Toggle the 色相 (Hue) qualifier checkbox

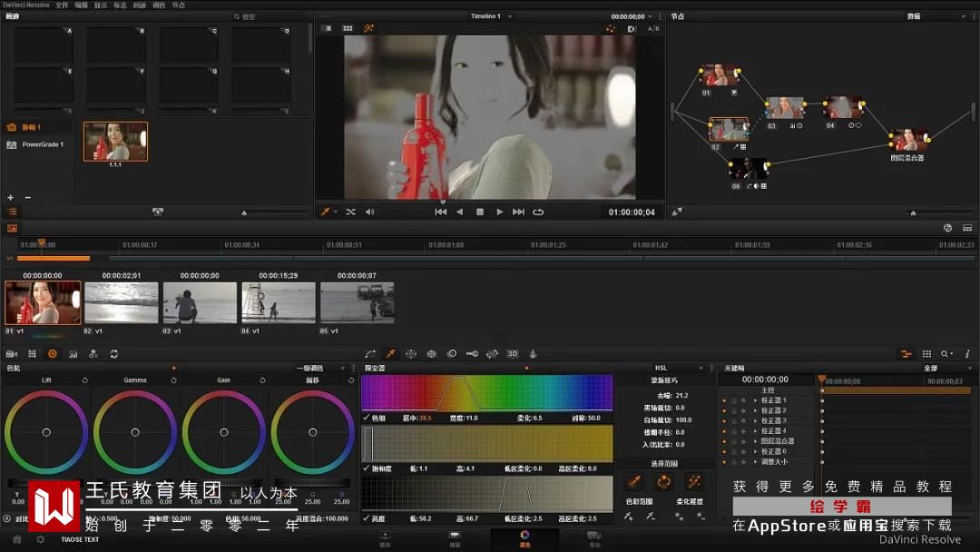point(367,419)
